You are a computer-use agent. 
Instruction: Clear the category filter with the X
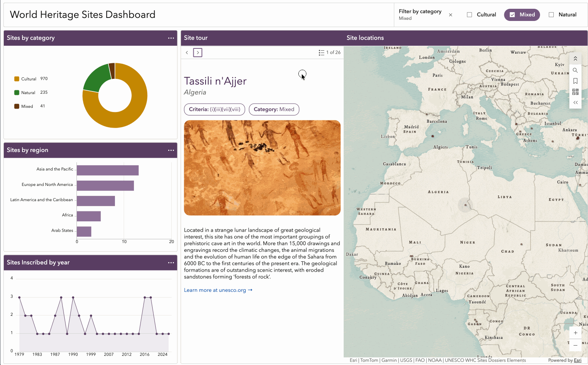click(x=451, y=15)
